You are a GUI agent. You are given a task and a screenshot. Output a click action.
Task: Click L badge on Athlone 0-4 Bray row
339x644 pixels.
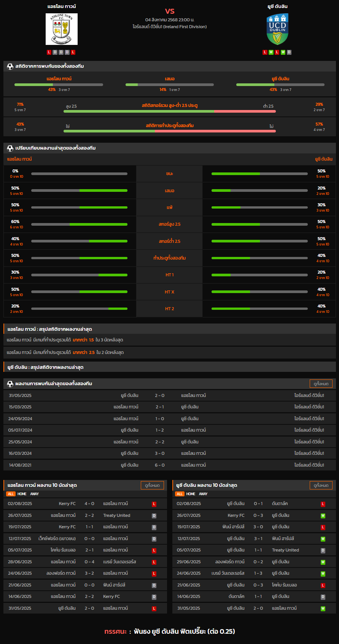(x=154, y=562)
